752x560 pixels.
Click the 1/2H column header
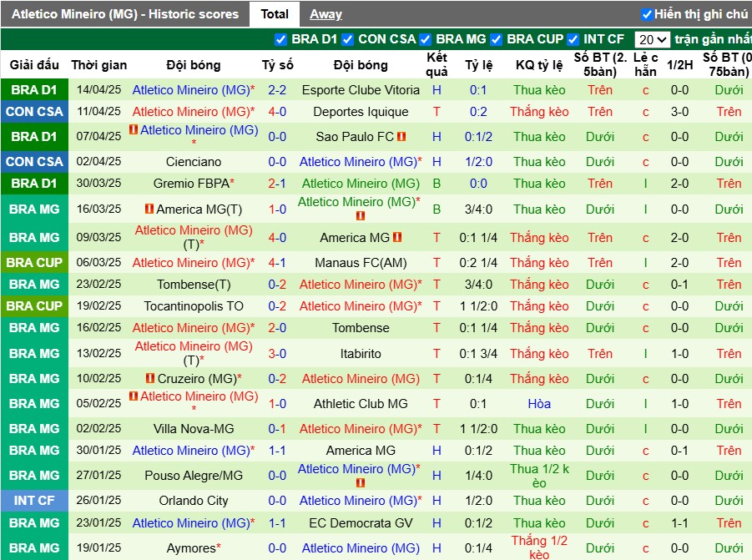tap(679, 65)
